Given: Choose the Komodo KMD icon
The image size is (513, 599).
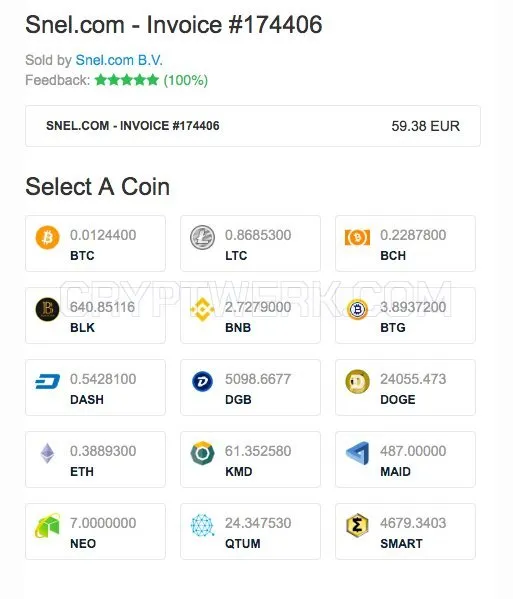Looking at the screenshot, I should pyautogui.click(x=202, y=453).
